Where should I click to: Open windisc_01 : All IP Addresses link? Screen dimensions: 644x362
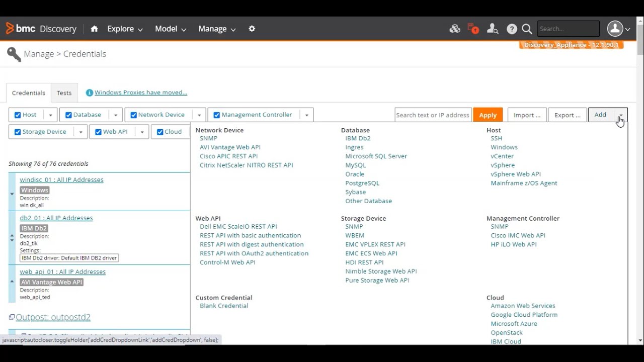click(62, 180)
